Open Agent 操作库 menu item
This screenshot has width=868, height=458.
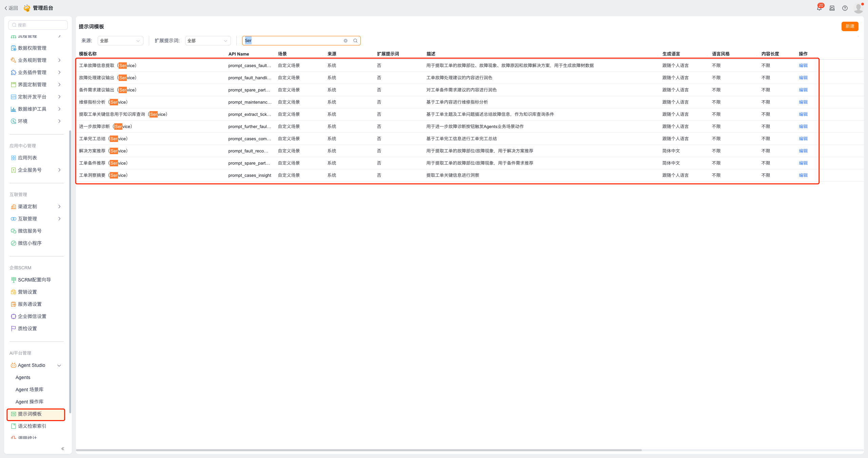(x=29, y=402)
